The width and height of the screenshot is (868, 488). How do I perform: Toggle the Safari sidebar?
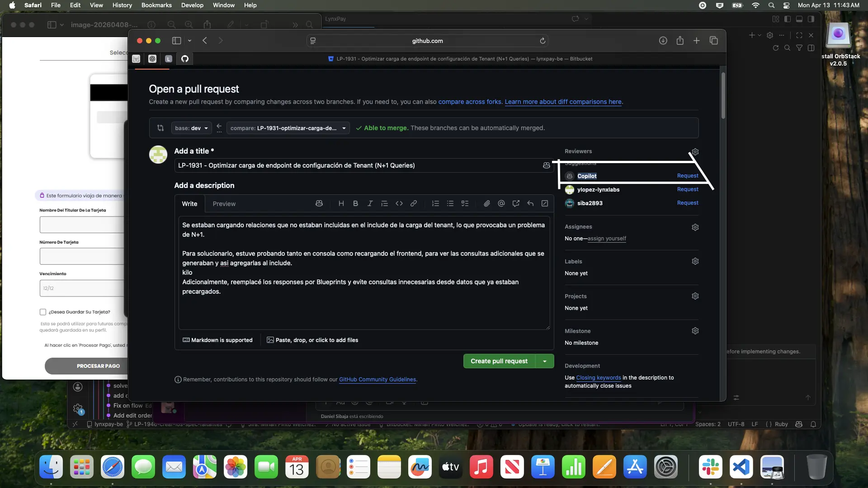[176, 41]
